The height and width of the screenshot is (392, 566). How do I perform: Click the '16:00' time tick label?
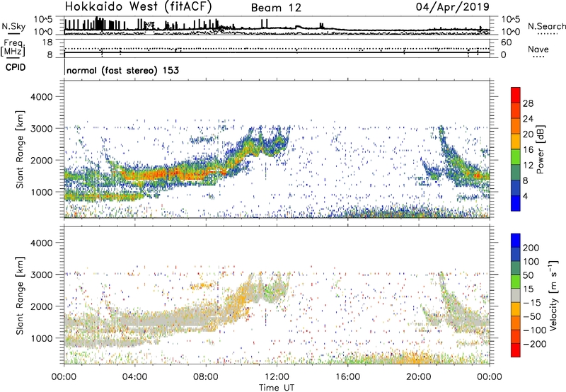pos(347,377)
